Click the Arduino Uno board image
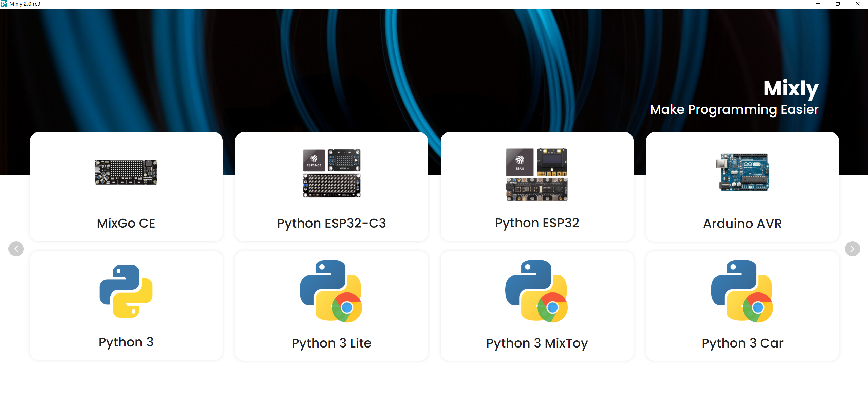The image size is (868, 409). (742, 172)
